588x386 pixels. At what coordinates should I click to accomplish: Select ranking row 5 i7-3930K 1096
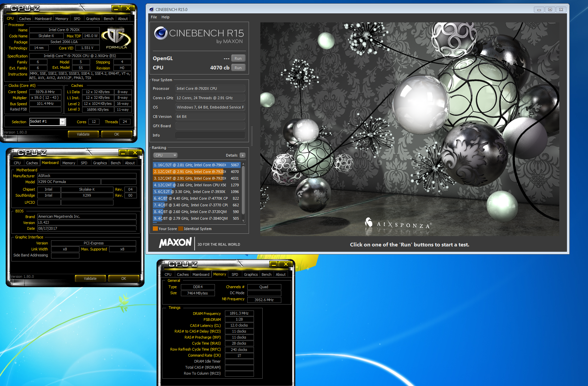[x=197, y=192]
